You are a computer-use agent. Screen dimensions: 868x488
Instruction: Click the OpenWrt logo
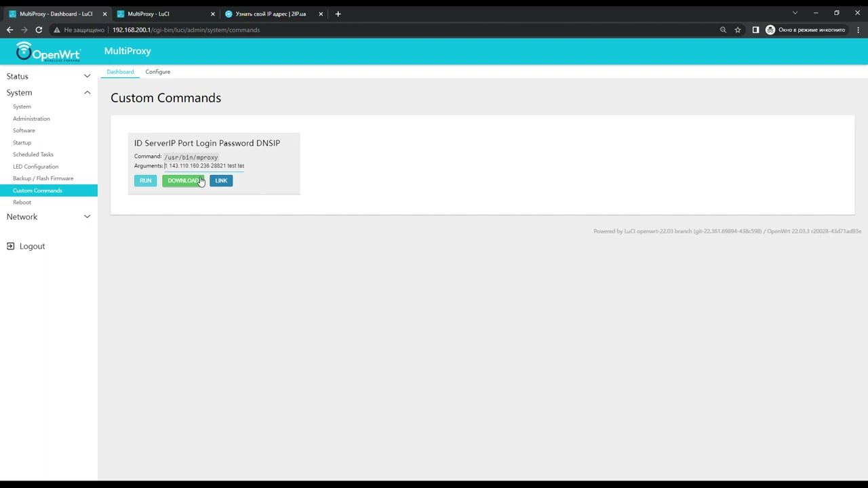coord(48,52)
